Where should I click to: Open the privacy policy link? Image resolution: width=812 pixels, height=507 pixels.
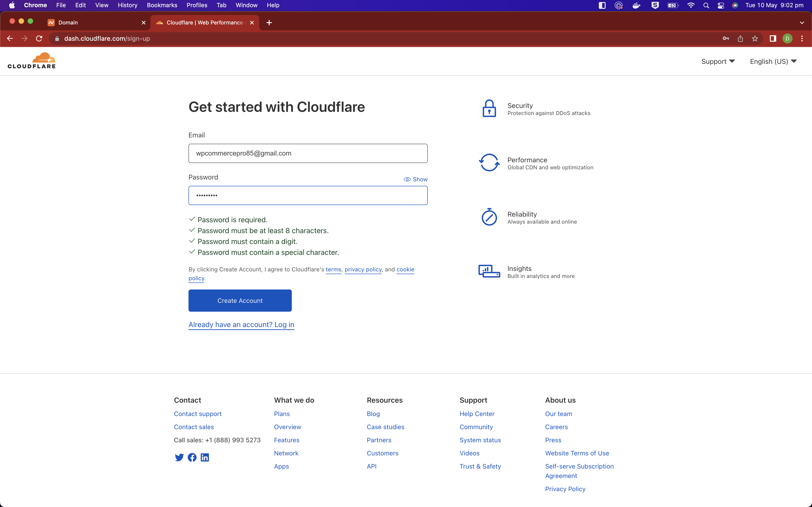[x=363, y=269]
